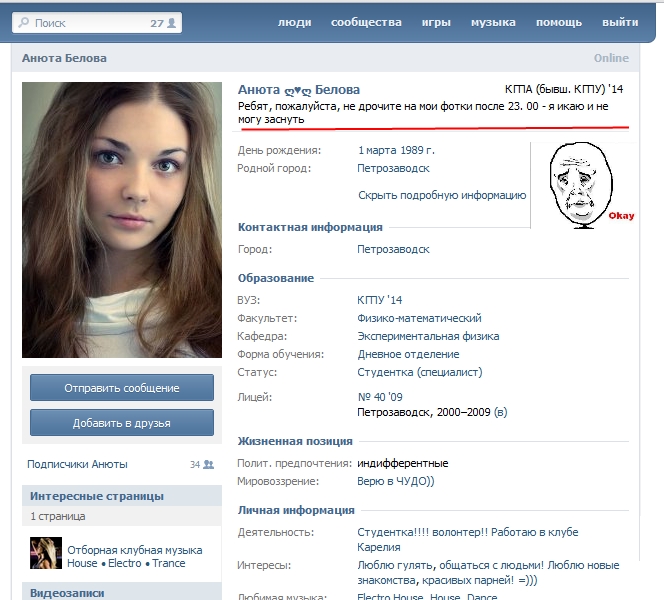664x600 pixels.
Task: Click the индифферентные political views text
Action: pyautogui.click(x=403, y=464)
